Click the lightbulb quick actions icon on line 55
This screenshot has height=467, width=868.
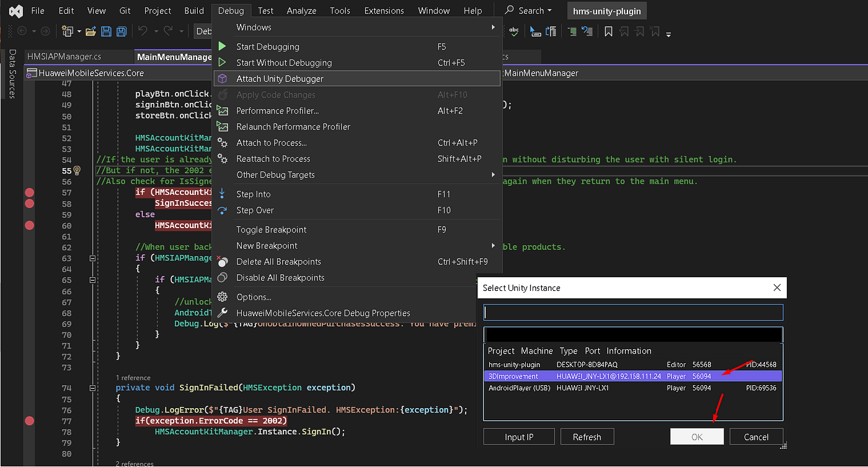coord(77,170)
